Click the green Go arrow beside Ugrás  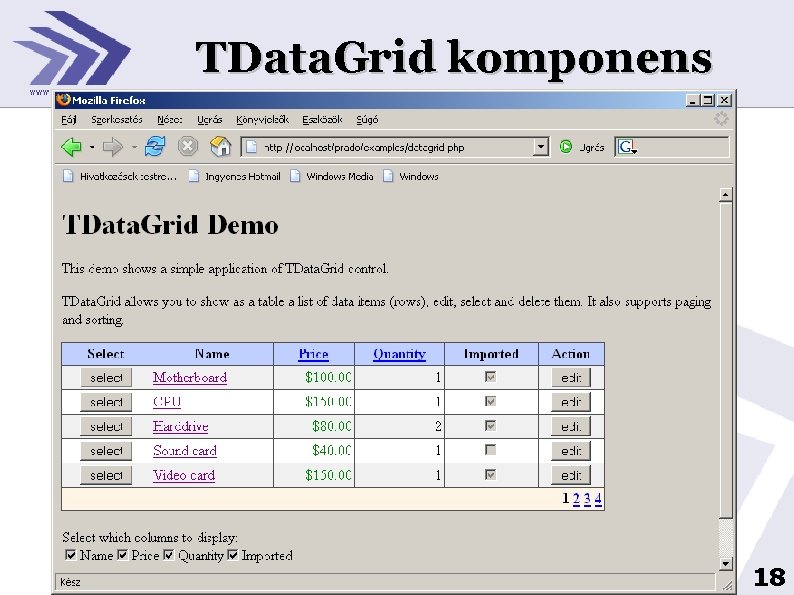click(566, 147)
